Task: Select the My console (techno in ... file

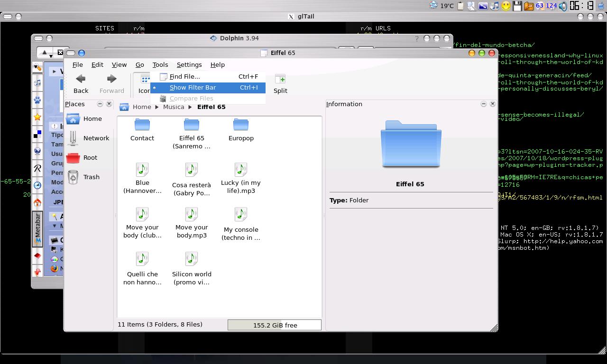Action: click(241, 224)
